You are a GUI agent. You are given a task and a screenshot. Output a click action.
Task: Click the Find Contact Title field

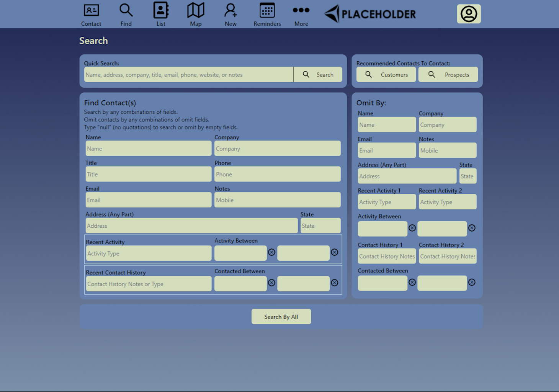tap(149, 174)
